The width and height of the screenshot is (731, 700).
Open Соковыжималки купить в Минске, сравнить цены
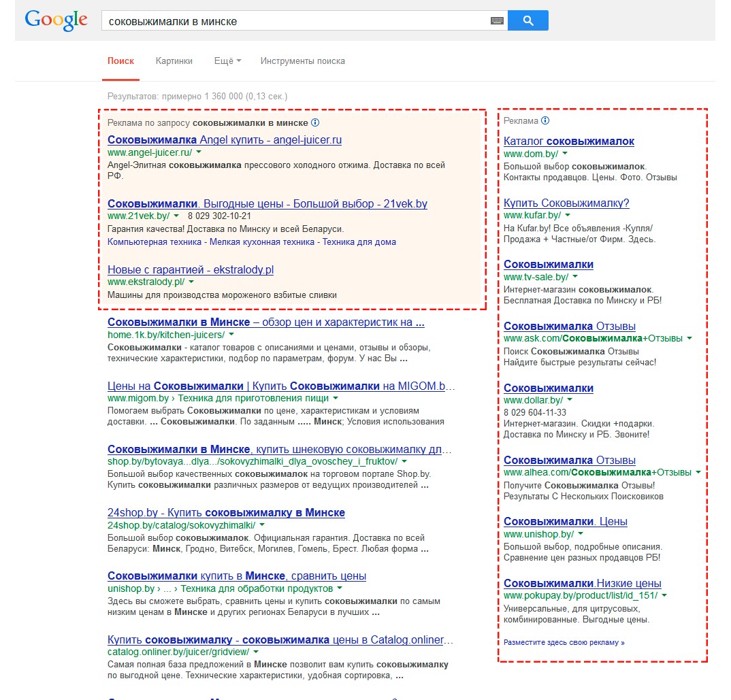click(x=237, y=576)
